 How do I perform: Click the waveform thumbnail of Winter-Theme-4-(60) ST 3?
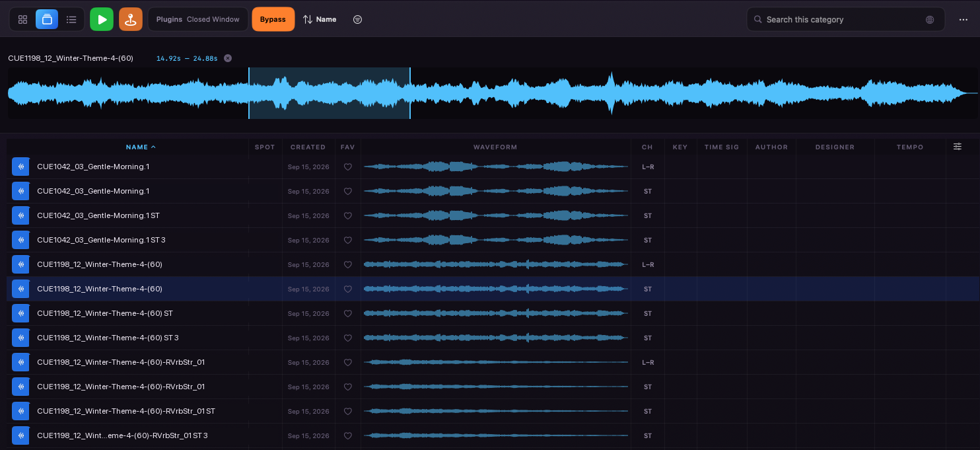click(x=495, y=338)
